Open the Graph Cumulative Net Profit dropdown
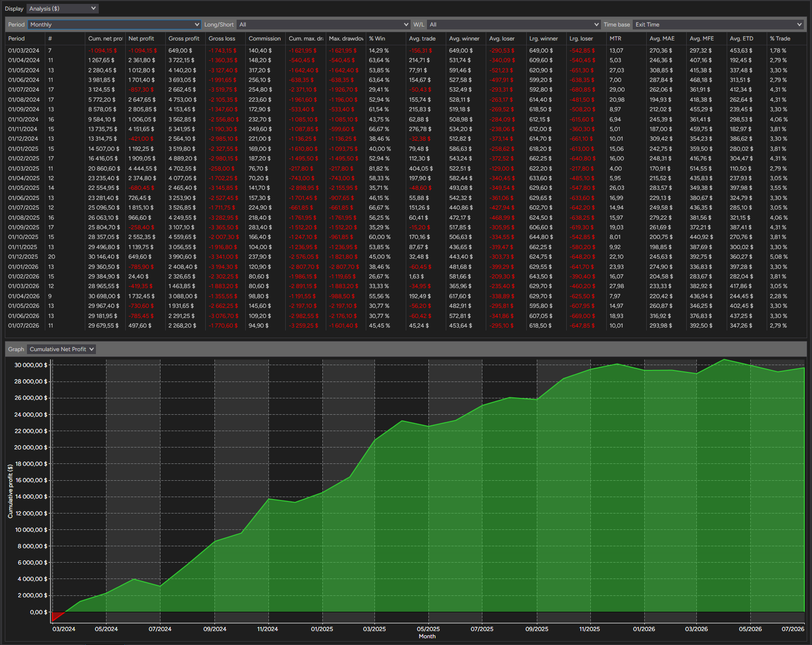 point(61,349)
